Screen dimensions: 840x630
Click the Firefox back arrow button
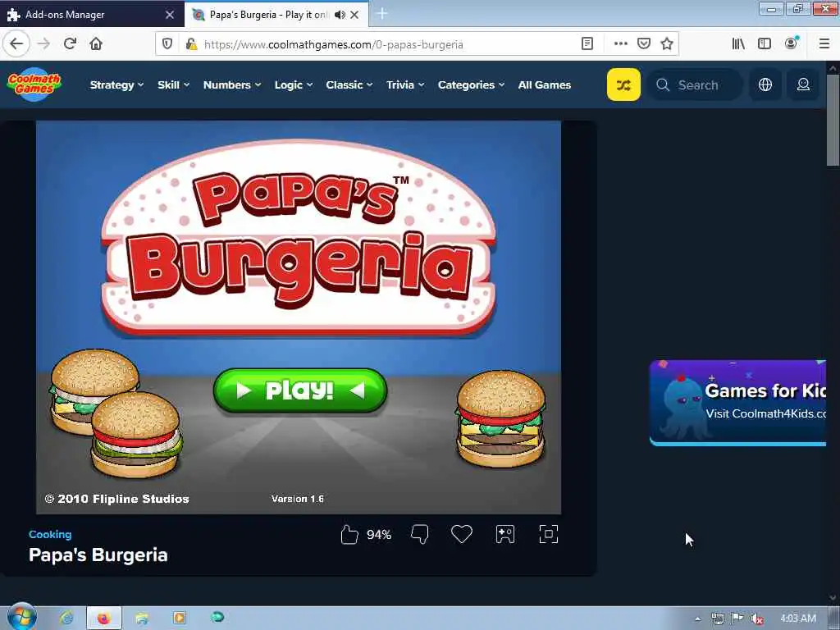(x=16, y=43)
